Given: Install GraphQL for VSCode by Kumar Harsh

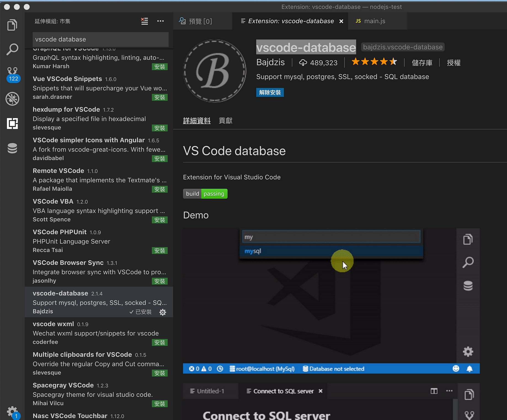Looking at the screenshot, I should click(160, 67).
